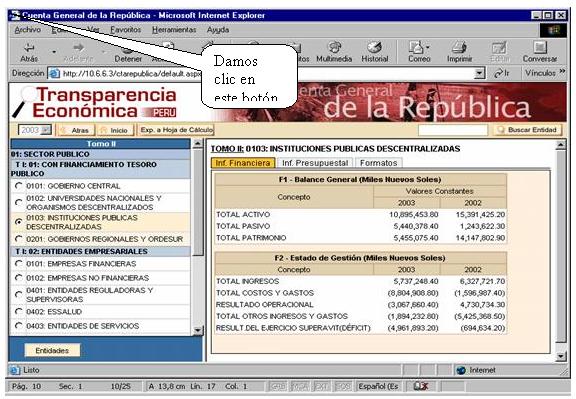This screenshot has height=399, width=576.
Task: Click the Buscar Entidad button
Action: click(528, 130)
